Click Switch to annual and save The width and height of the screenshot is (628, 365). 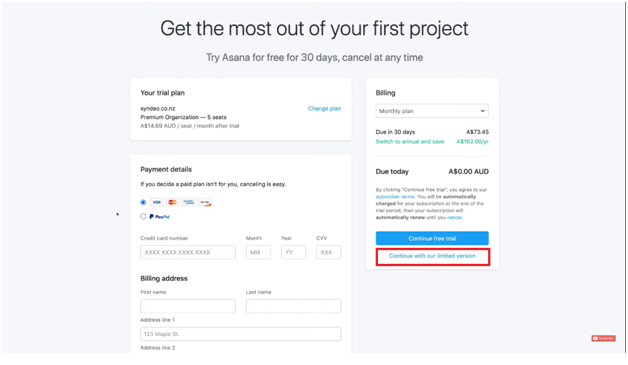(x=410, y=141)
